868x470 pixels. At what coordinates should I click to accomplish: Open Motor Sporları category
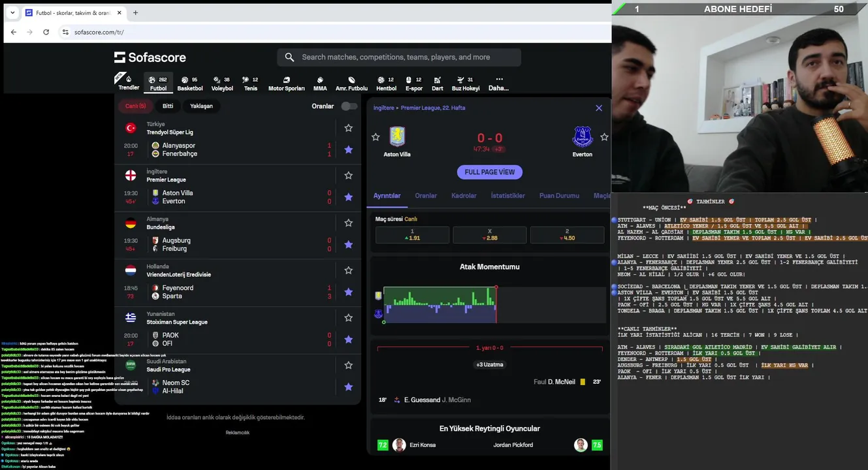[286, 83]
